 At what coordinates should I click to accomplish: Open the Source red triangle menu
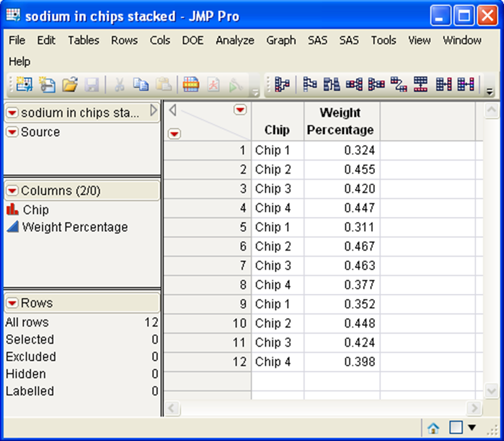(x=12, y=132)
